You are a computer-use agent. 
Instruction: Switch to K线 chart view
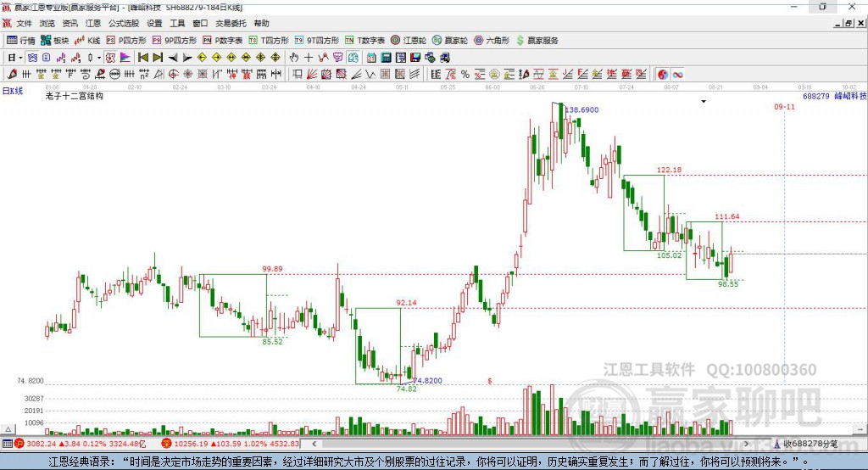(x=87, y=41)
